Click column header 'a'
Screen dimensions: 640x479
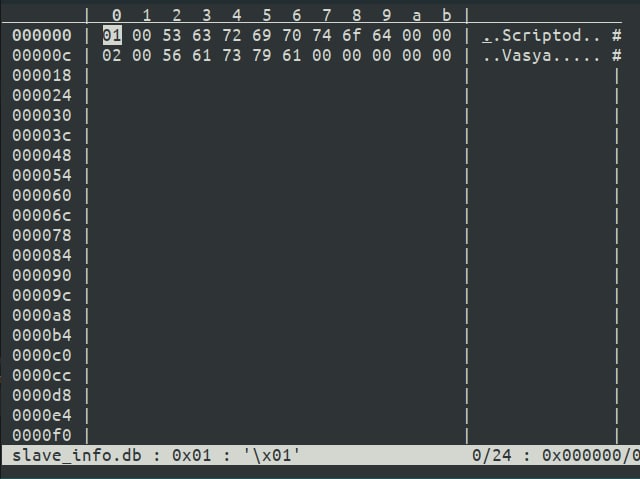416,16
